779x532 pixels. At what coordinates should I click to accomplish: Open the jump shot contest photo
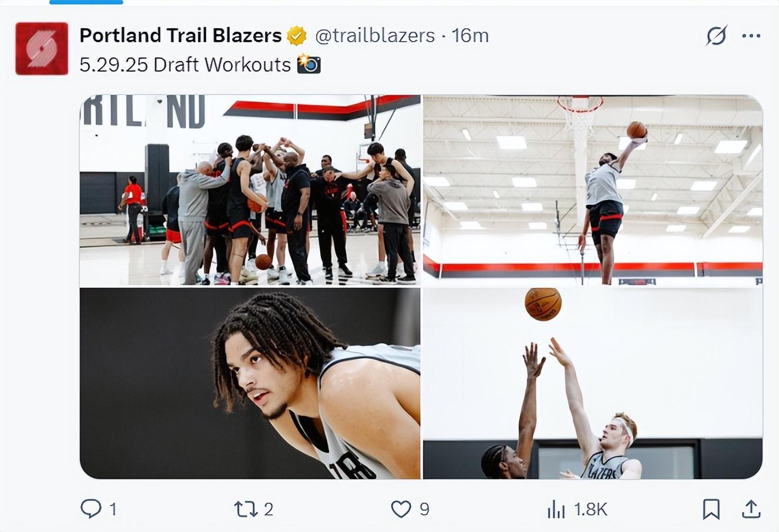tap(593, 383)
